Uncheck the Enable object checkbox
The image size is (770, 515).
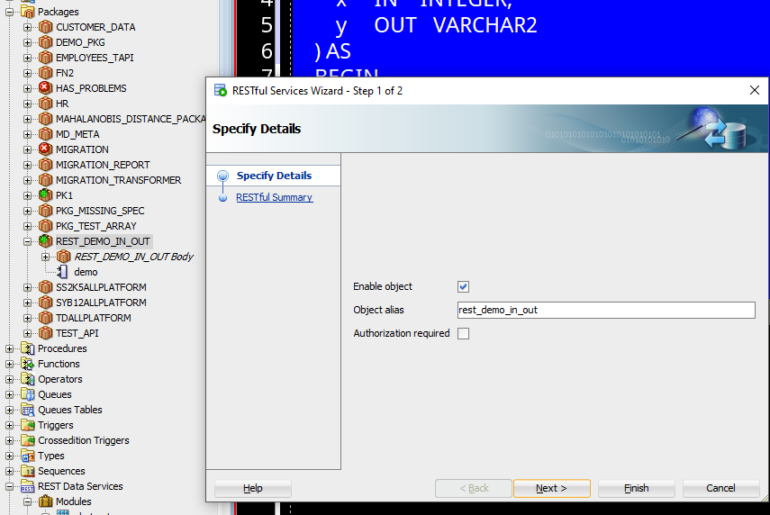[463, 287]
